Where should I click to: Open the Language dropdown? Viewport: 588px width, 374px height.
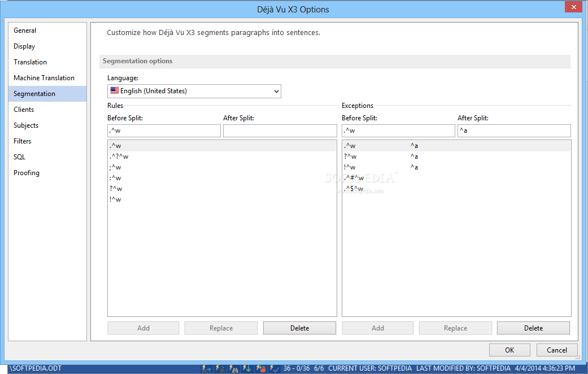[x=194, y=91]
